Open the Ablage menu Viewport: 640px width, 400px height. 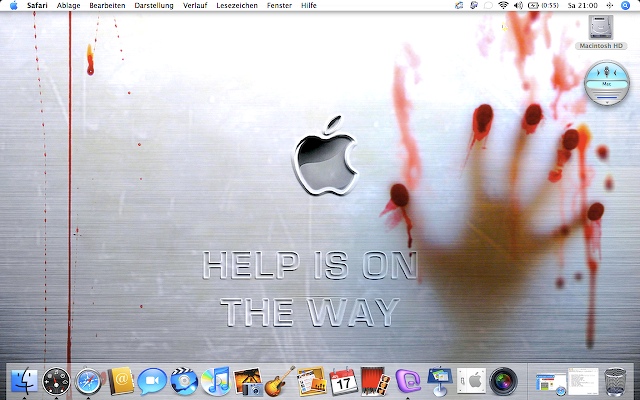(x=69, y=6)
